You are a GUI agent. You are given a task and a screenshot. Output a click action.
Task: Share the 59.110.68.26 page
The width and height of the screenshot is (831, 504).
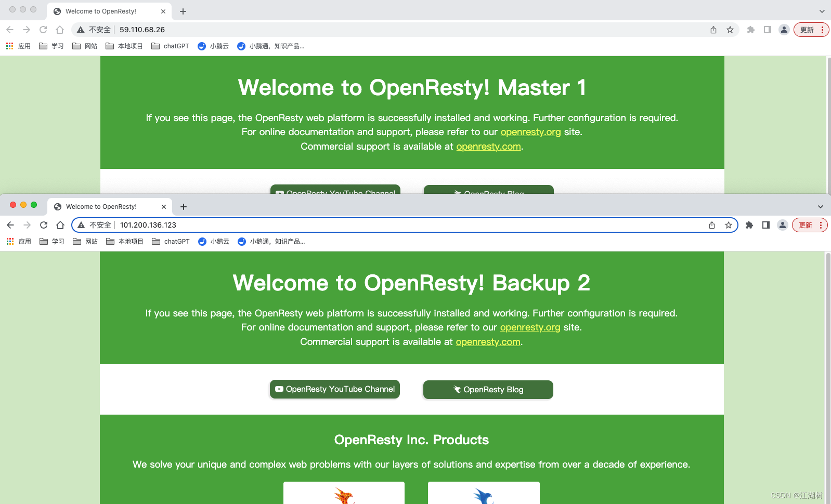tap(713, 30)
